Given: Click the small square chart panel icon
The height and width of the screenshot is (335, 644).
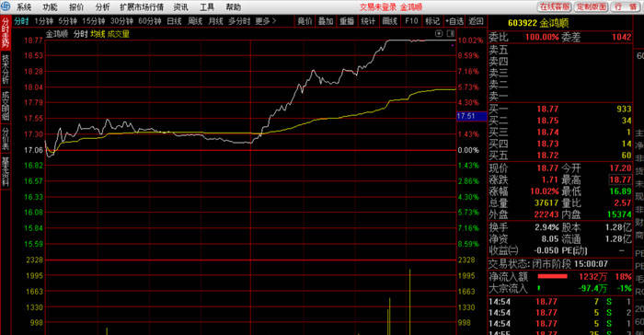Looking at the screenshot, I should tap(439, 33).
